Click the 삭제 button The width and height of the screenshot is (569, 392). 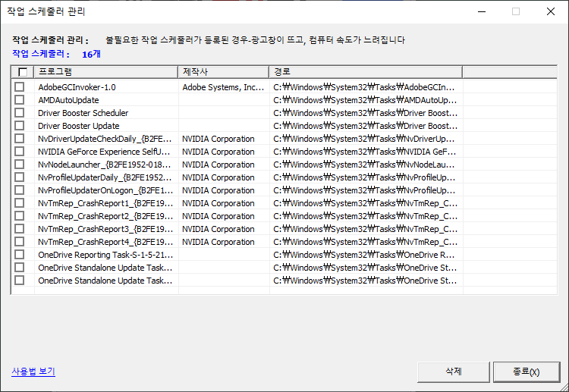pyautogui.click(x=453, y=372)
